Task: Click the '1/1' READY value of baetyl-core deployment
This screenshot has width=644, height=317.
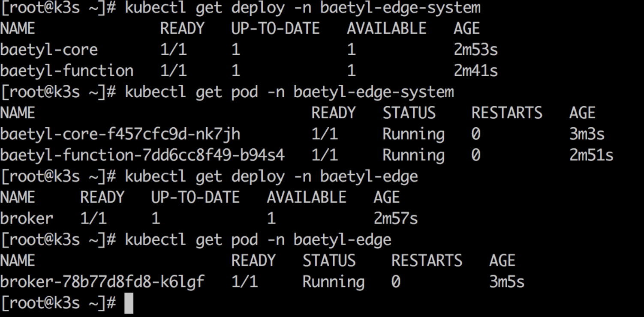Action: click(x=174, y=50)
